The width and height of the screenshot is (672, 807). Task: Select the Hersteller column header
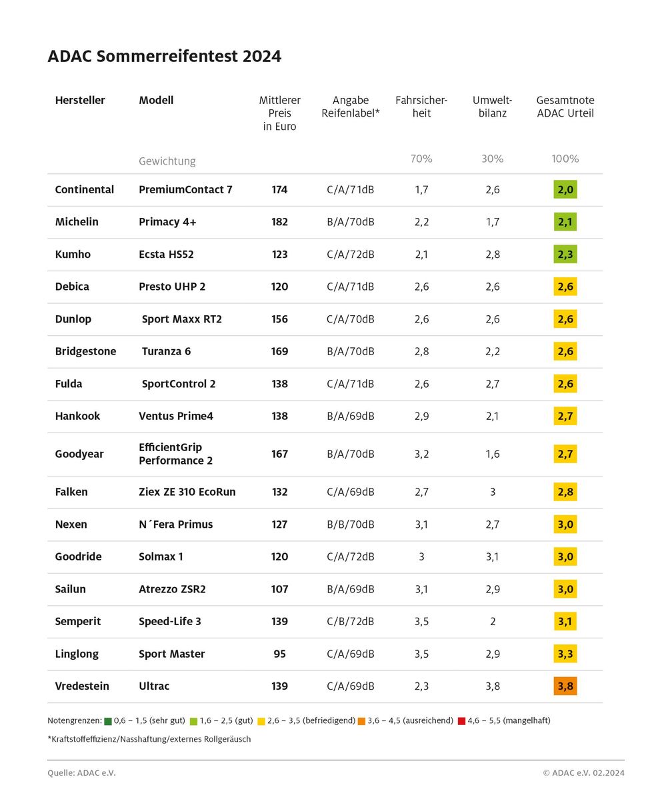click(x=80, y=101)
